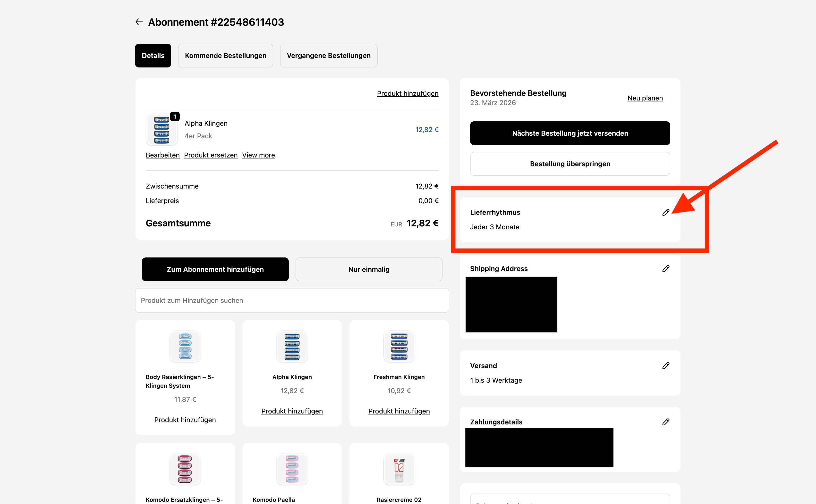This screenshot has height=504, width=816.
Task: Select Nur einmalig purchase option
Action: (369, 269)
